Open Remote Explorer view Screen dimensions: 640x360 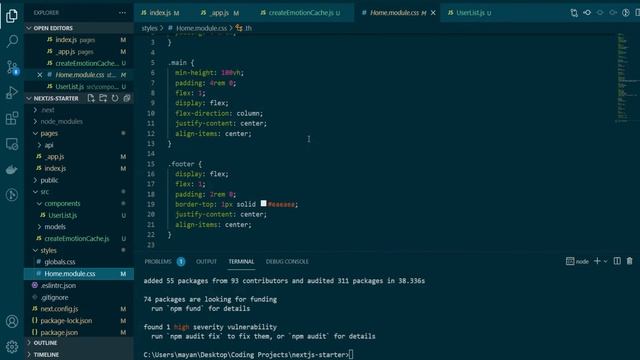tap(12, 144)
